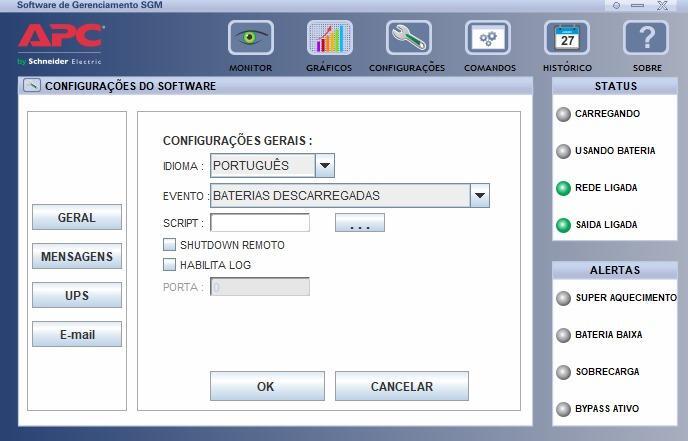Expand the Idioma dropdown arrow
Viewport: 688px width, 441px height.
click(x=325, y=165)
